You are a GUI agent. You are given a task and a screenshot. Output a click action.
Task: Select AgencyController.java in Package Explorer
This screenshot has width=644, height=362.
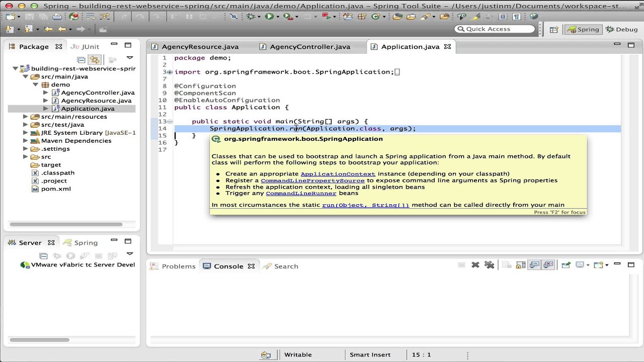[x=98, y=93]
